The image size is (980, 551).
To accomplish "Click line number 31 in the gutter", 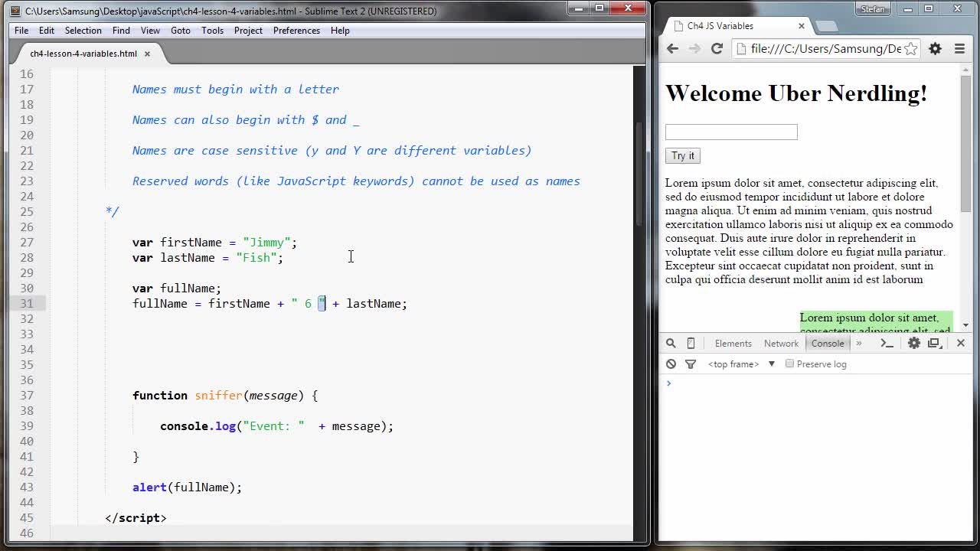I will click(27, 304).
